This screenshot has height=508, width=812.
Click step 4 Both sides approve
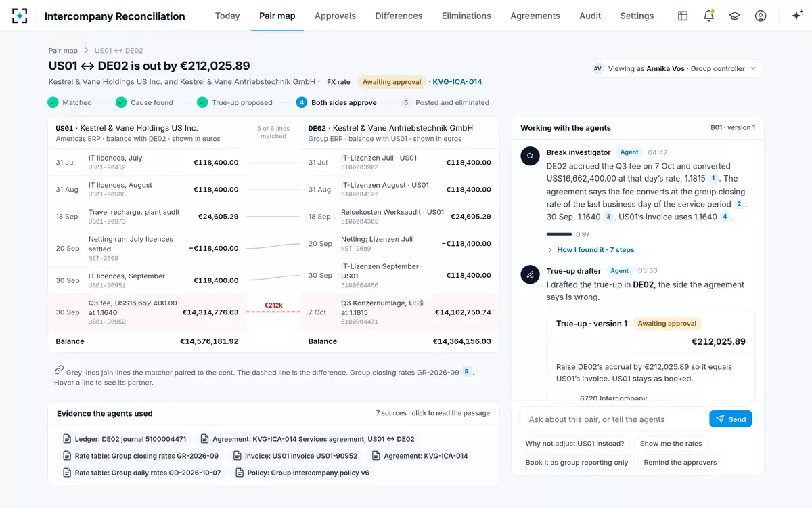coord(338,102)
